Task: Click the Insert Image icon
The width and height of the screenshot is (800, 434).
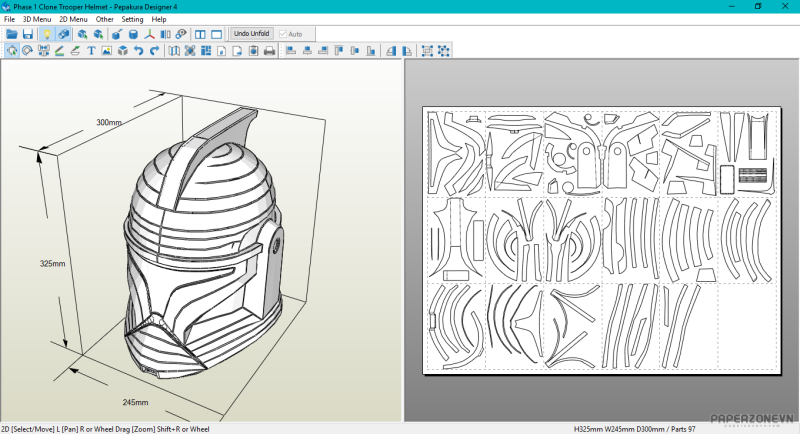Action: (x=107, y=51)
